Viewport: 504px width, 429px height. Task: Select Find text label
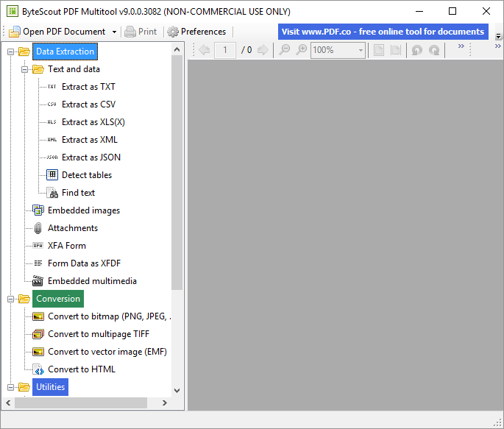[78, 193]
